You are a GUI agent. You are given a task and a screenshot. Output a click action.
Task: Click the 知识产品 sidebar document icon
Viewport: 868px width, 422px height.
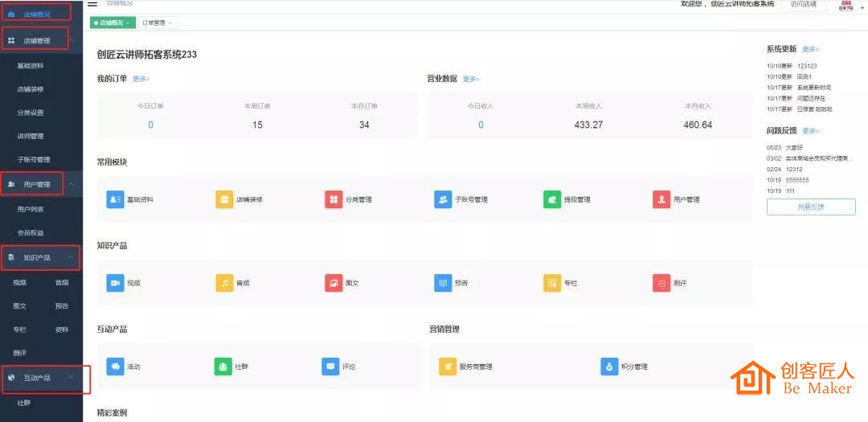pos(11,257)
